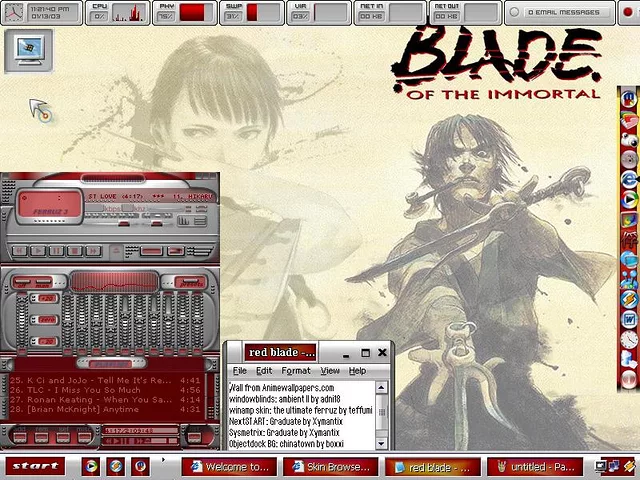Open the Start menu
640x480 pixels.
(35, 466)
